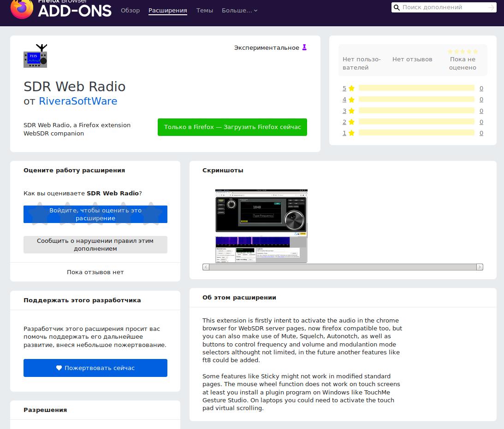Click the 4-star rating bar

tap(416, 99)
